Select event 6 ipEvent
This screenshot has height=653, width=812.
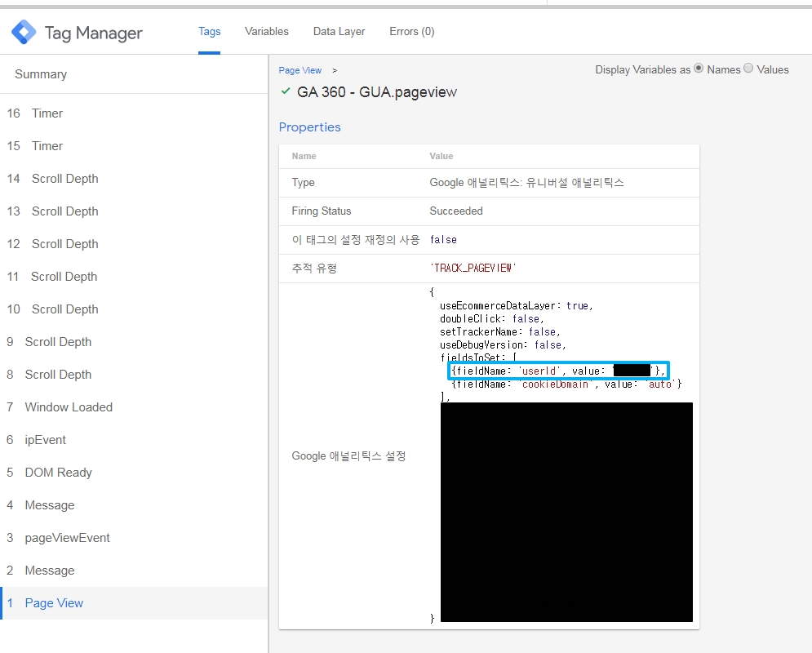(x=134, y=440)
